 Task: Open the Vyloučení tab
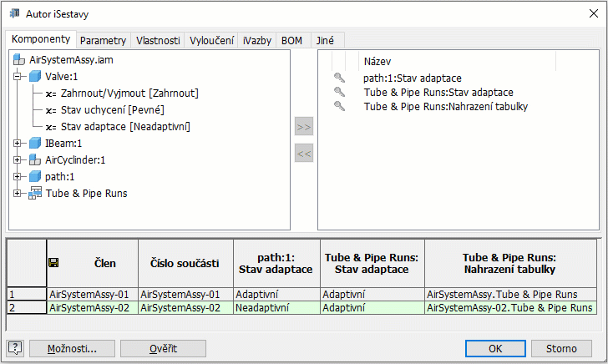coord(211,40)
